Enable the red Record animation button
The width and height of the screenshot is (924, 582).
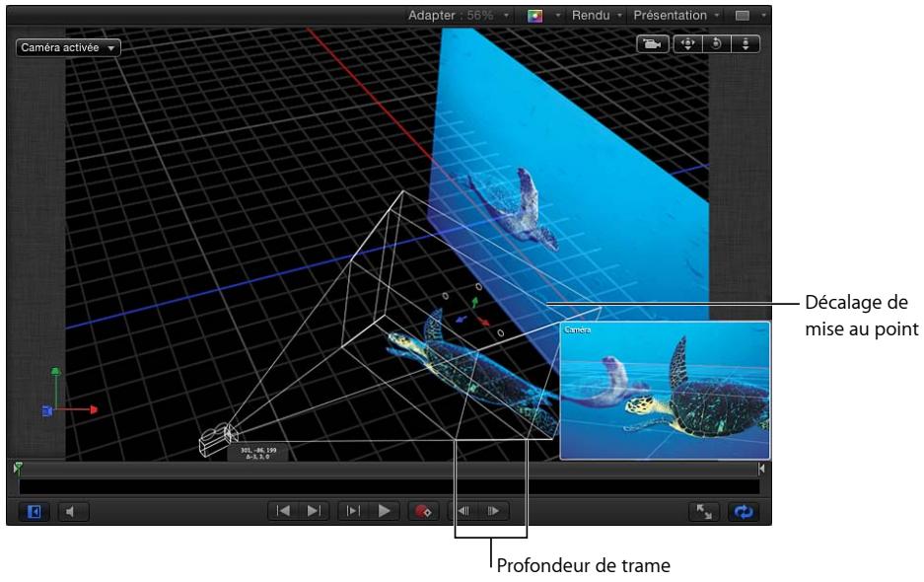pos(423,511)
